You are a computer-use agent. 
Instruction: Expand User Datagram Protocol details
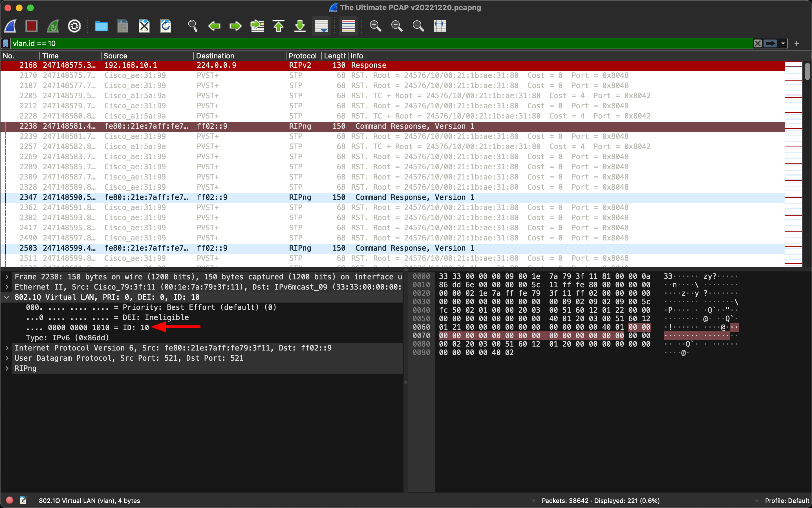(7, 358)
